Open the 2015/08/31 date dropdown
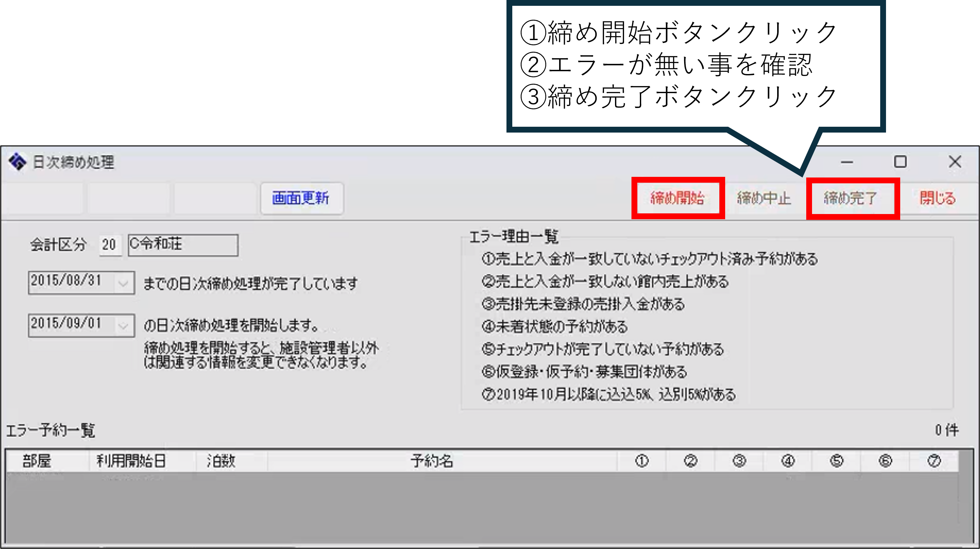 coord(123,283)
